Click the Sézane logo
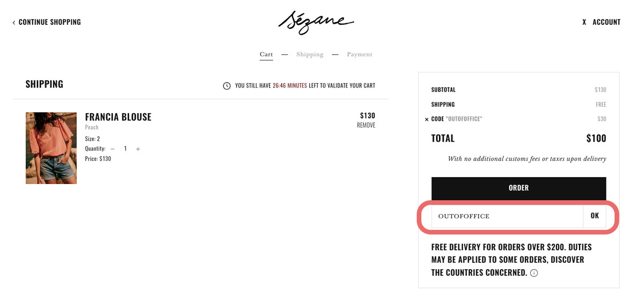This screenshot has height=294, width=644. pos(316,23)
